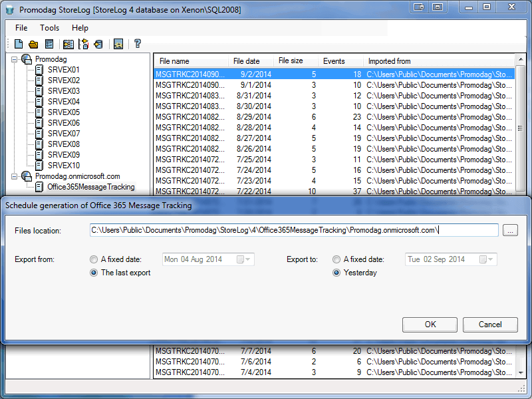The height and width of the screenshot is (399, 532).
Task: Click the New document toolbar icon
Action: [x=19, y=44]
